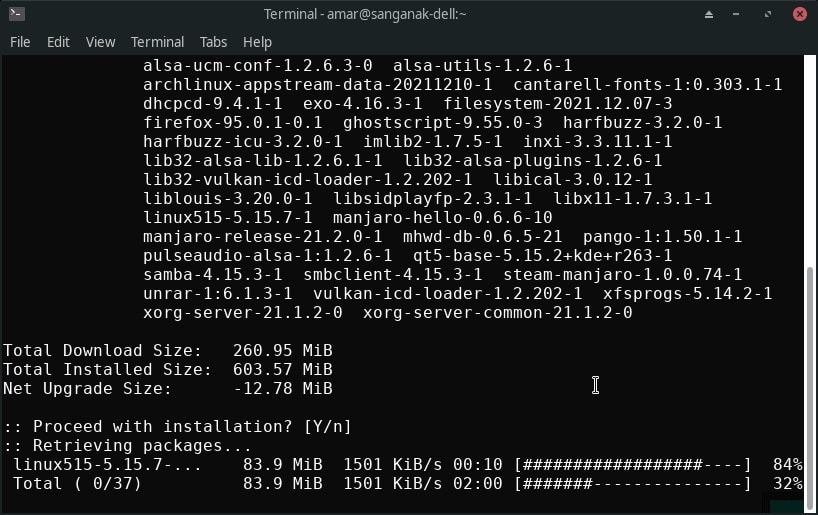Click 'manjaro-release-21.2.0-1' package text
Screen dimensions: 818x515
point(263,237)
